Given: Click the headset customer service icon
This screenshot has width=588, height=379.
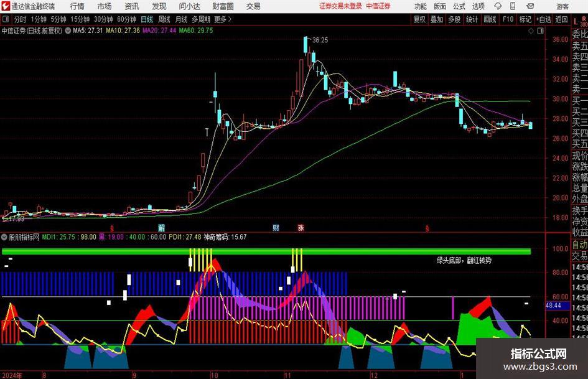Looking at the screenshot, I should click(498, 6).
